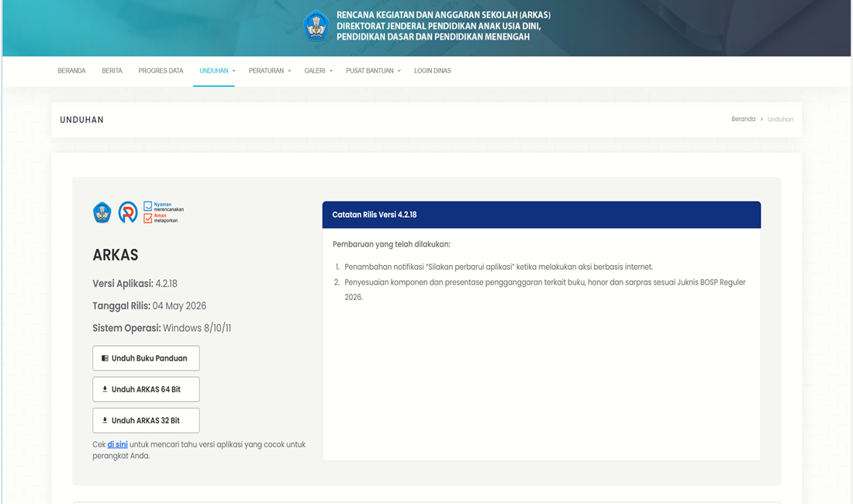Open the Berita menu item

point(112,71)
